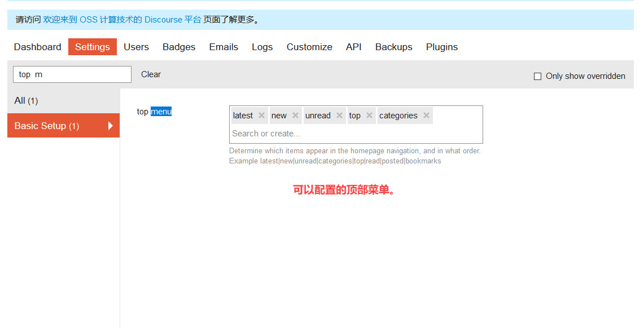
Task: Remove the 'categories' tag from top menu
Action: click(x=426, y=116)
